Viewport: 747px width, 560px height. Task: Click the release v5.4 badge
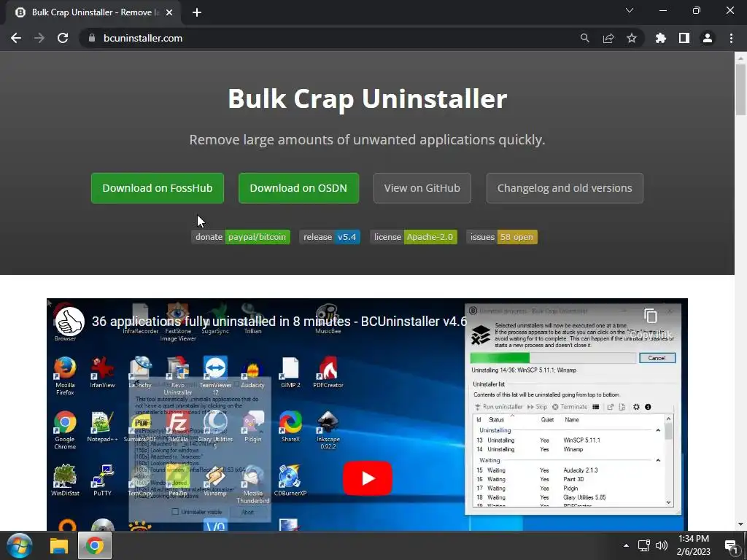point(329,237)
